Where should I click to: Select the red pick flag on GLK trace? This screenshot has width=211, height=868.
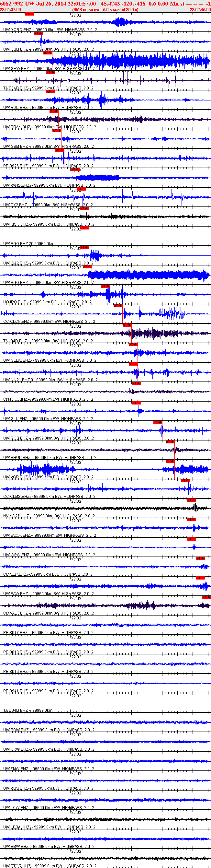[136, 403]
